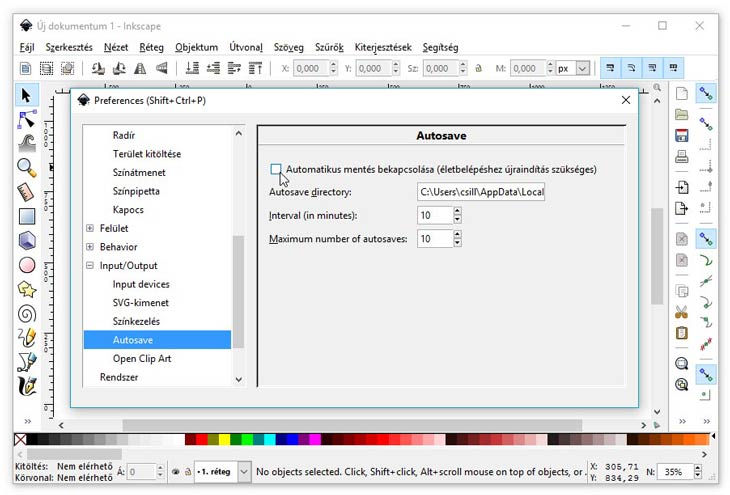Screen dimensions: 730x495
Task: Click the Autosave directory path field
Action: pyautogui.click(x=481, y=192)
